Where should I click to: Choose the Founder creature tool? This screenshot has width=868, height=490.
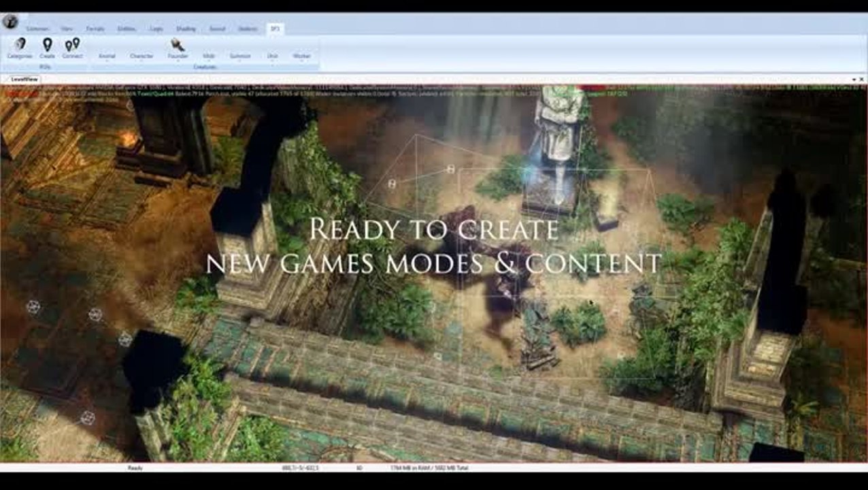point(178,48)
